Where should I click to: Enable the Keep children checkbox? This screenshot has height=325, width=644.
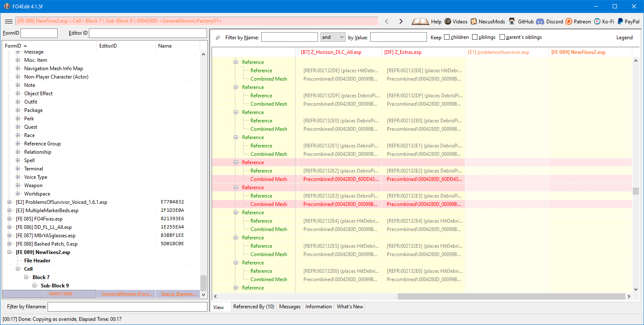point(447,37)
